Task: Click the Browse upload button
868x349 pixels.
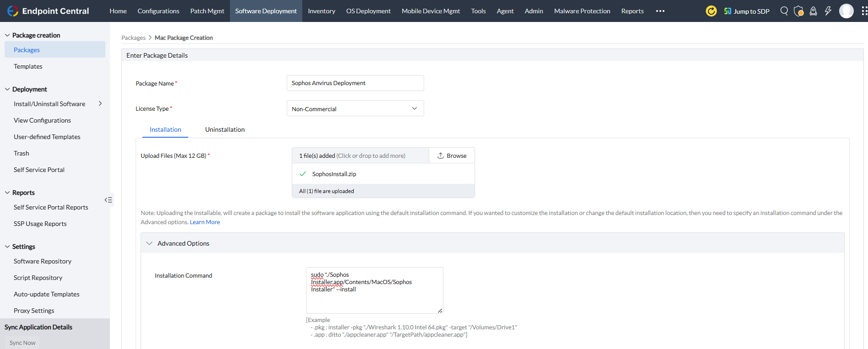Action: point(452,156)
